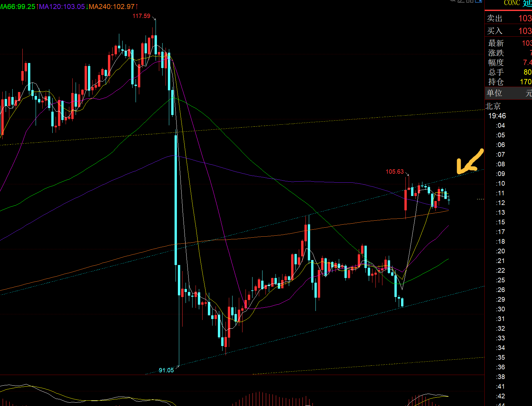Select the :22 tick row

(x=500, y=271)
